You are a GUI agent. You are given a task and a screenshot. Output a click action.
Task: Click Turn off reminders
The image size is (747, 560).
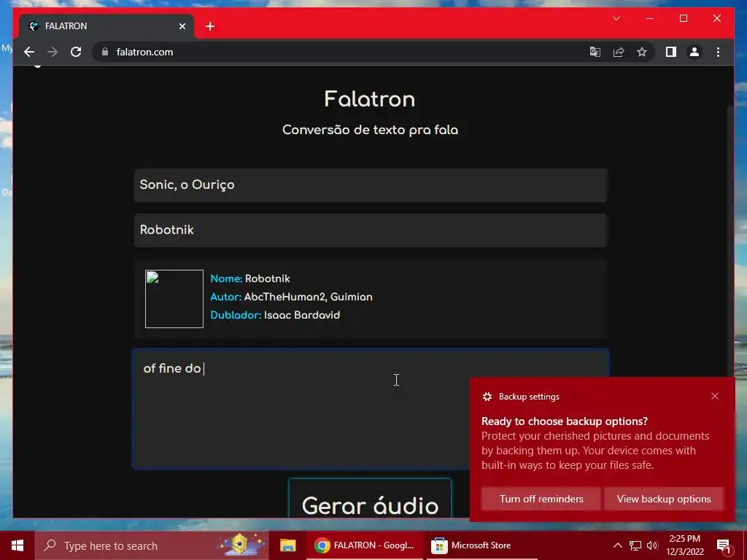541,499
